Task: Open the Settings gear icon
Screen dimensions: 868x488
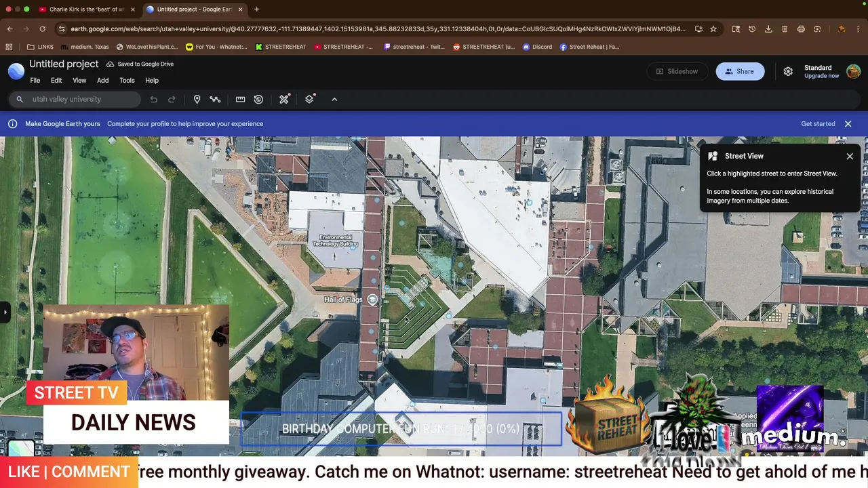Action: click(x=788, y=71)
